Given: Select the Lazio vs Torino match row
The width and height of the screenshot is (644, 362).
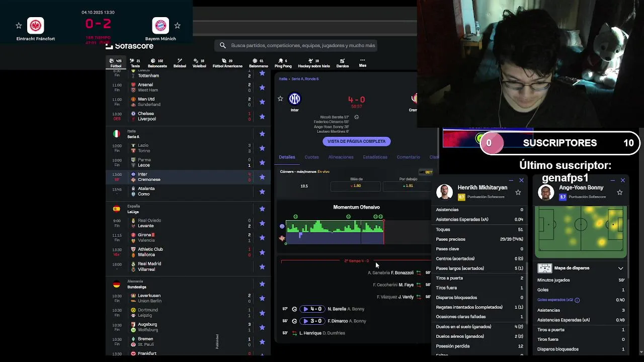Looking at the screenshot, I should (188, 148).
